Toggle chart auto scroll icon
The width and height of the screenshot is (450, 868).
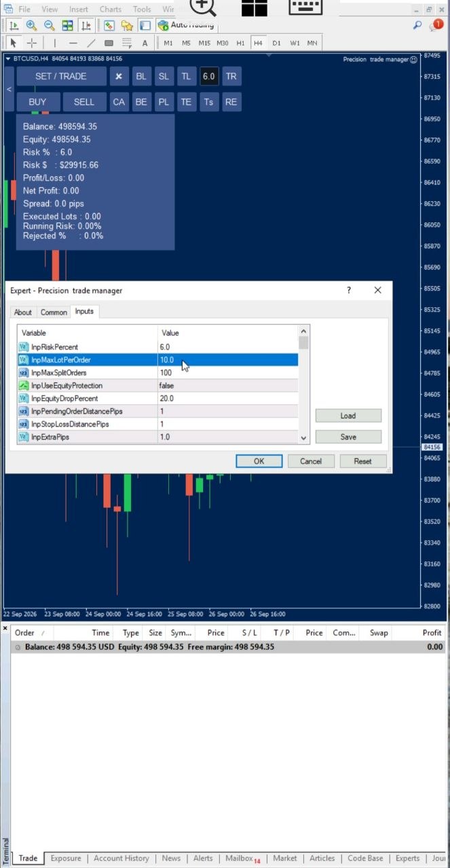(x=14, y=25)
